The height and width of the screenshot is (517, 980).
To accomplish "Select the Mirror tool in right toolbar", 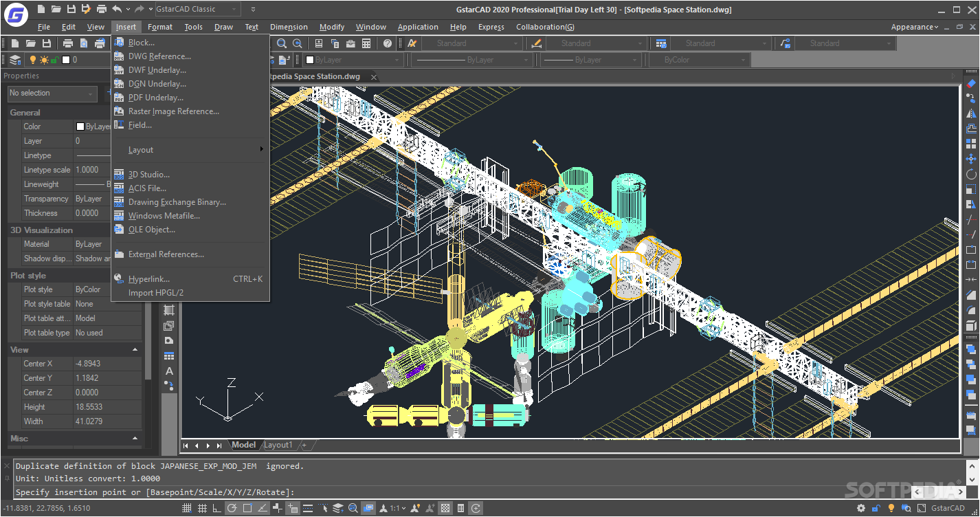I will 971,113.
